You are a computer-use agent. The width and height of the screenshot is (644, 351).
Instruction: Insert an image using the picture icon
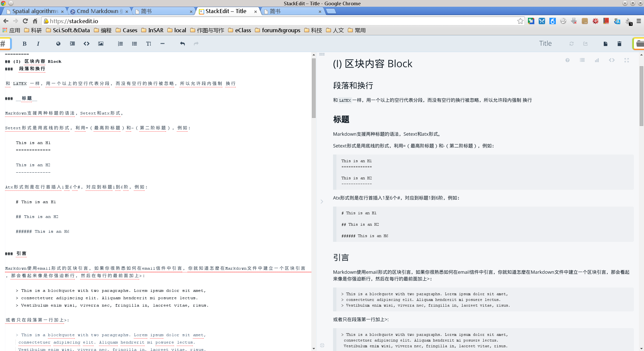[x=101, y=44]
